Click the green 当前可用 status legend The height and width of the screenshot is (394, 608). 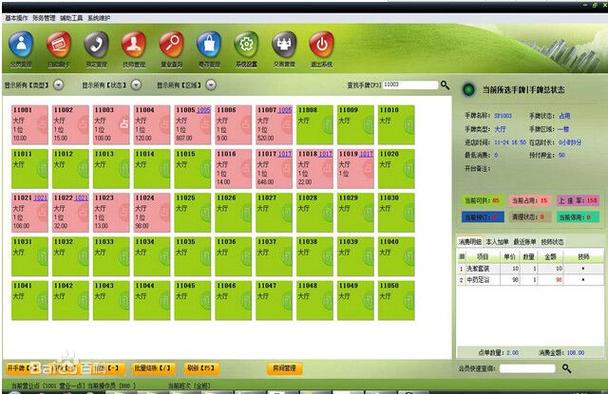pyautogui.click(x=482, y=200)
